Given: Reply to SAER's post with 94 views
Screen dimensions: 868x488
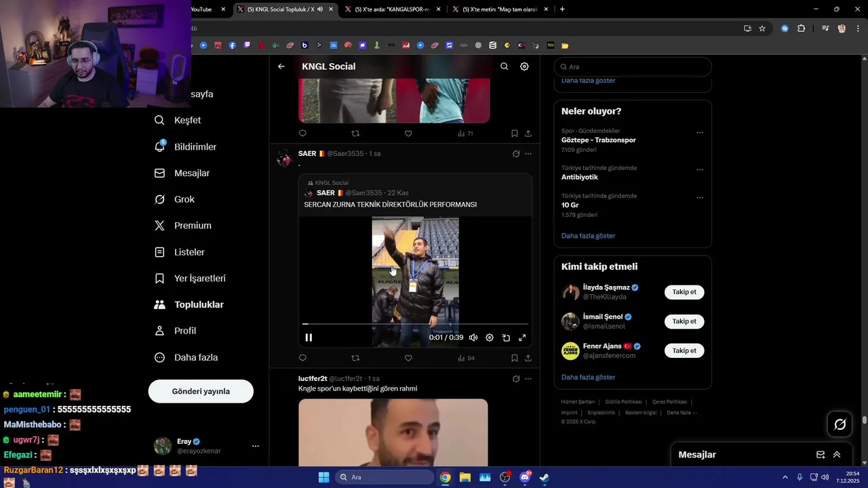Looking at the screenshot, I should click(302, 358).
